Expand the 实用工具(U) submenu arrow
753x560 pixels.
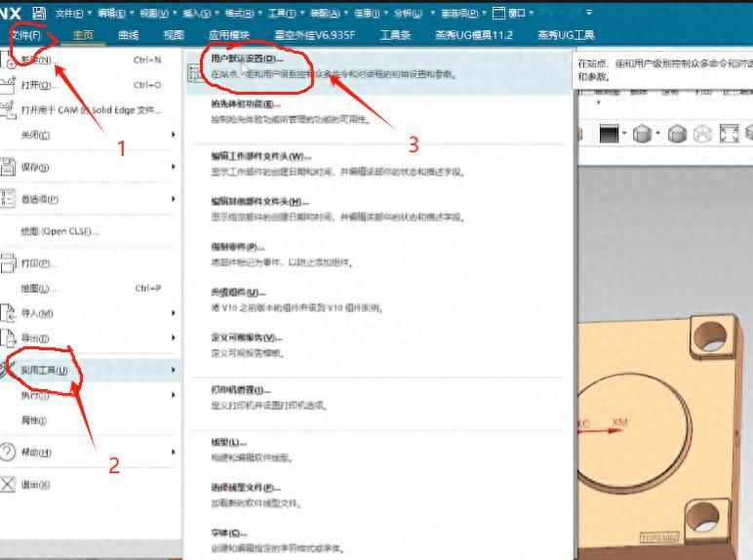pyautogui.click(x=173, y=370)
